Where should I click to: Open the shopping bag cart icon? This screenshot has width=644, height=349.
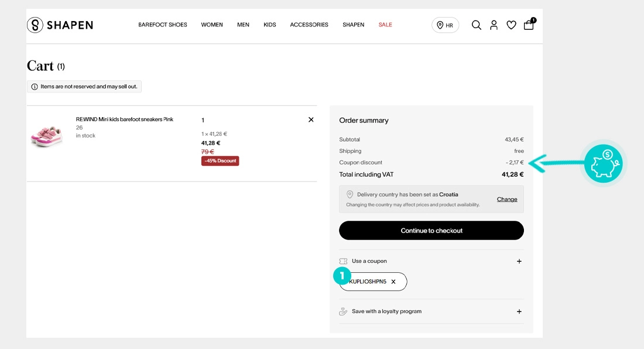coord(529,24)
